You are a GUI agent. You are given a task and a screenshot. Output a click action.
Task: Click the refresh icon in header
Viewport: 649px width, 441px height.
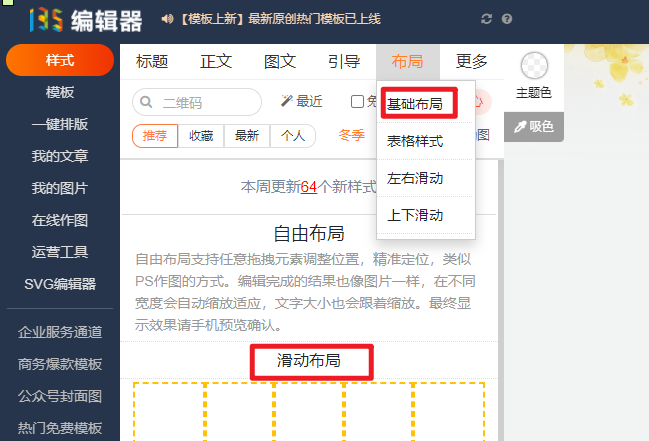click(486, 19)
